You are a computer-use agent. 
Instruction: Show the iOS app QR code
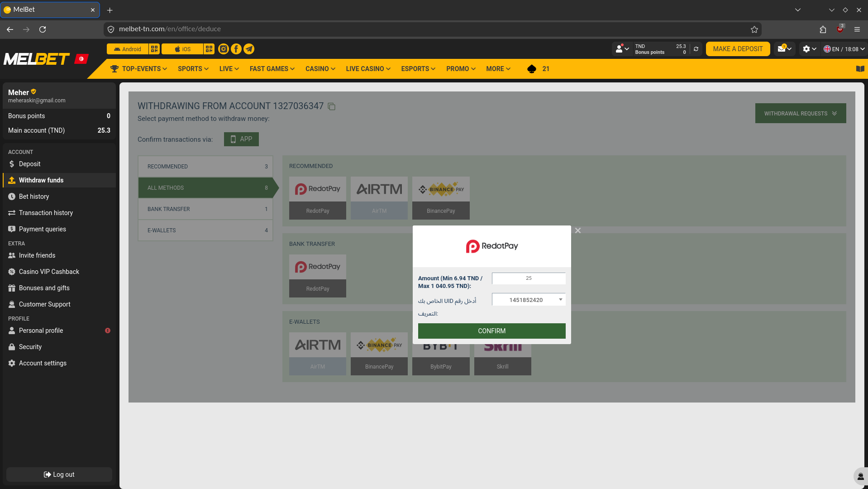[x=209, y=49]
